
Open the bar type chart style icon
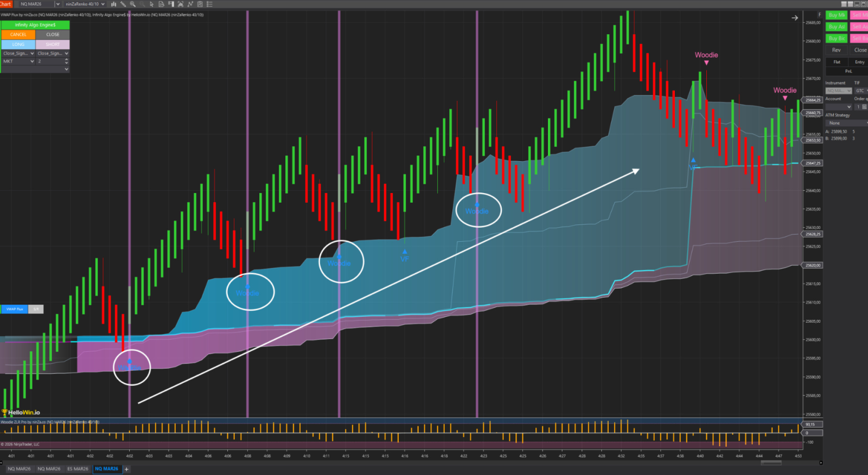point(113,4)
